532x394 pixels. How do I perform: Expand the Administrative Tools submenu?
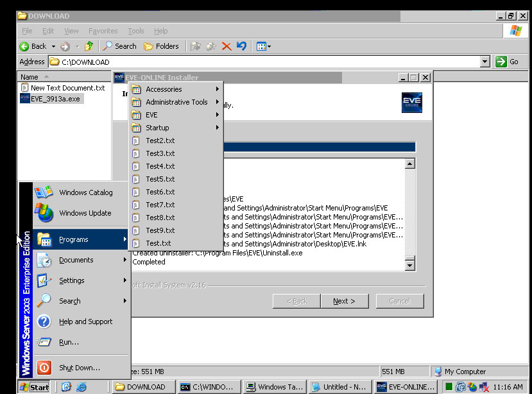click(176, 102)
